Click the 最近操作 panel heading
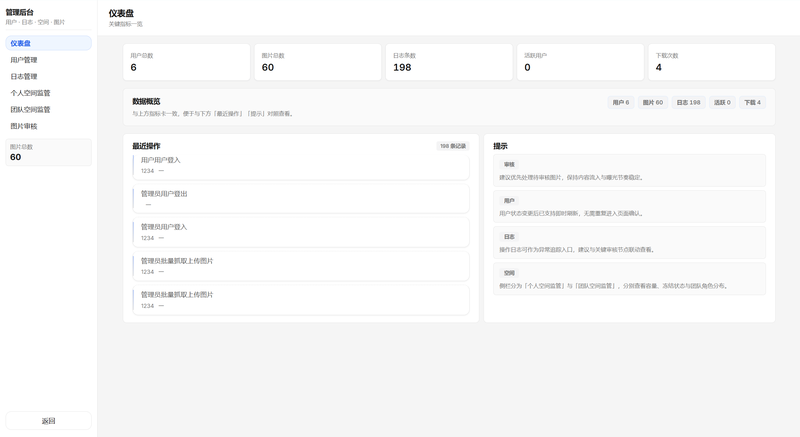The height and width of the screenshot is (437, 800). point(146,146)
